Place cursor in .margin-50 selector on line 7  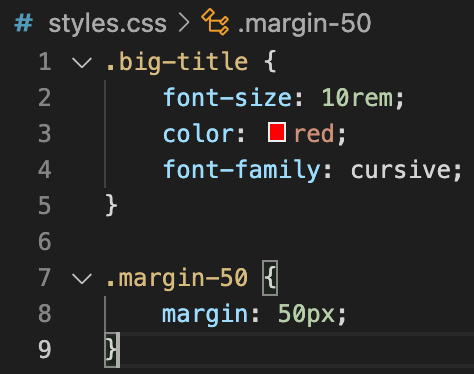coord(177,279)
